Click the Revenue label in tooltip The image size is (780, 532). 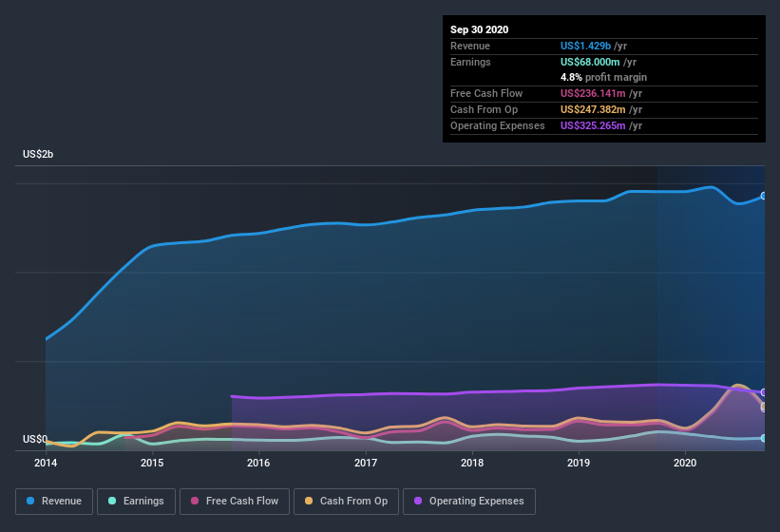(470, 46)
